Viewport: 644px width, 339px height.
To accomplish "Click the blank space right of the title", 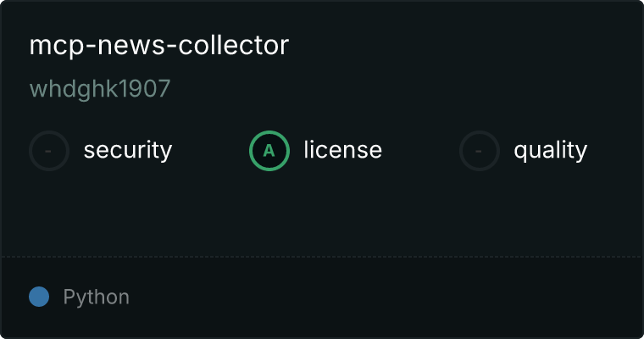I will tap(464, 45).
